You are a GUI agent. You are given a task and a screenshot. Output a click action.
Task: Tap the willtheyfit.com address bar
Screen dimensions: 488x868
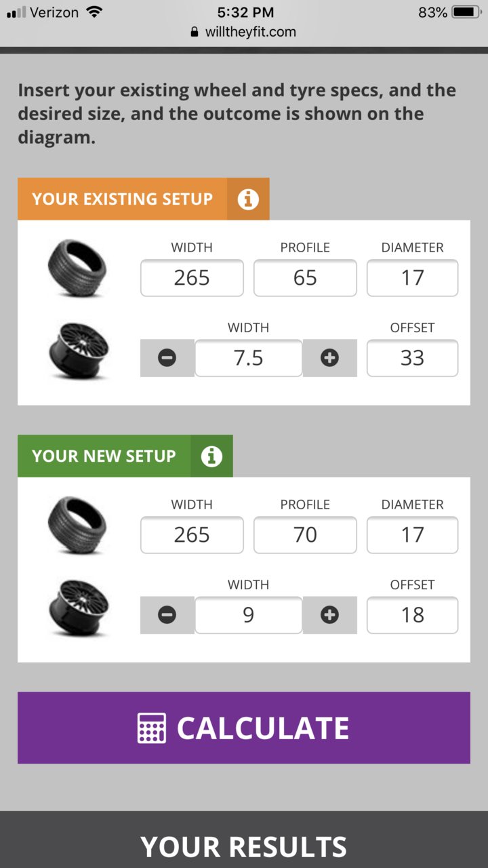pyautogui.click(x=244, y=32)
